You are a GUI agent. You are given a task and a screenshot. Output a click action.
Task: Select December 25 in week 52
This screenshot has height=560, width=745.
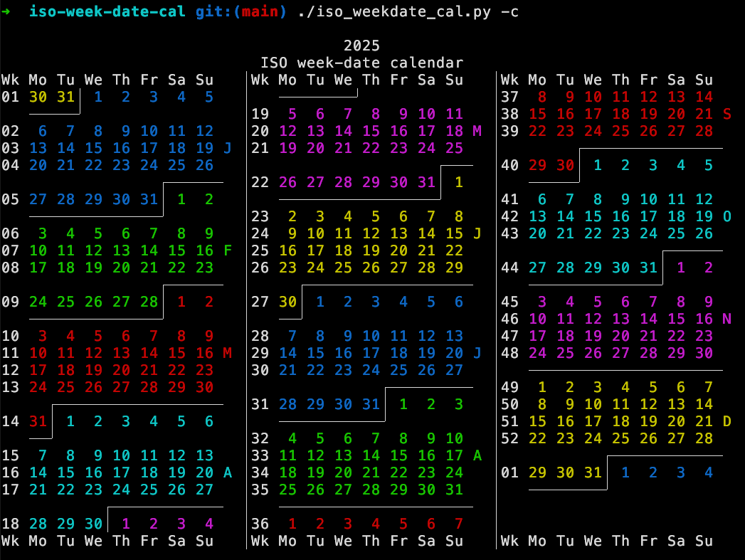[620, 439]
